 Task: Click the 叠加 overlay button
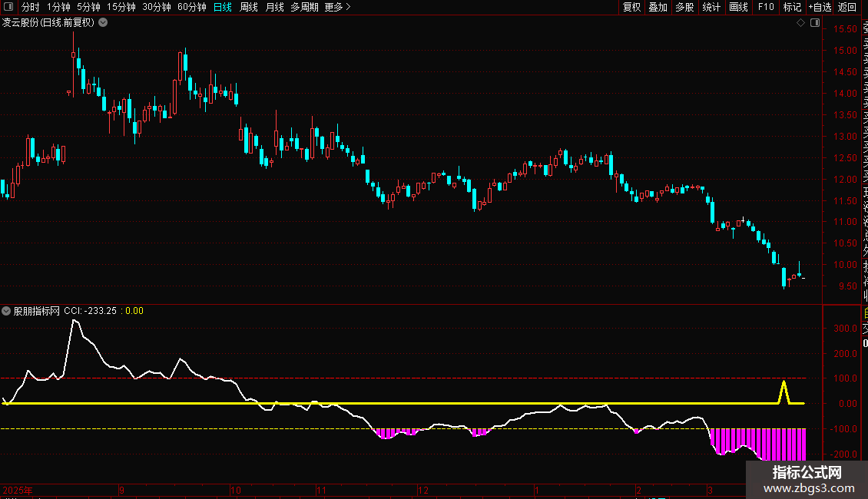click(x=658, y=7)
